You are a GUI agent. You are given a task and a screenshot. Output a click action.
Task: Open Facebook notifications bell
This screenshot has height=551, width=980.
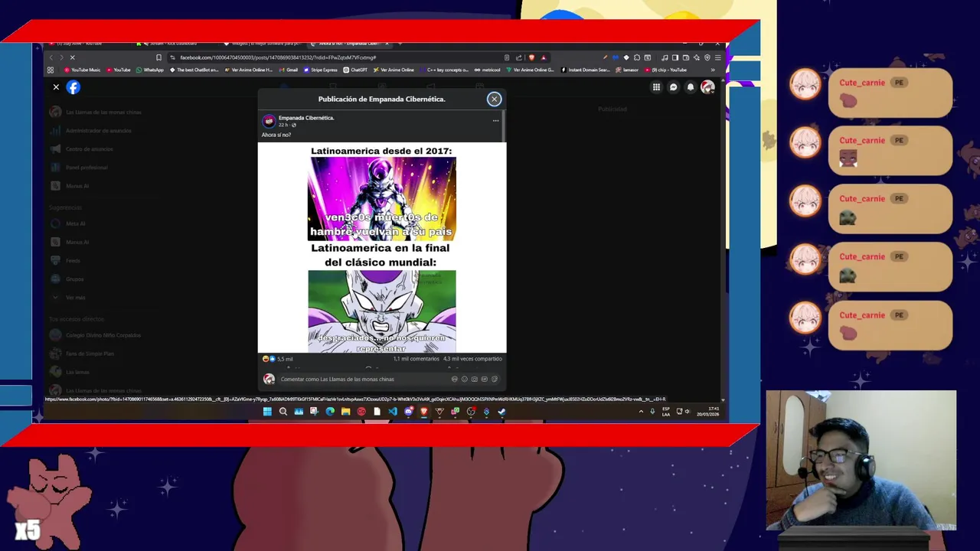tap(690, 87)
